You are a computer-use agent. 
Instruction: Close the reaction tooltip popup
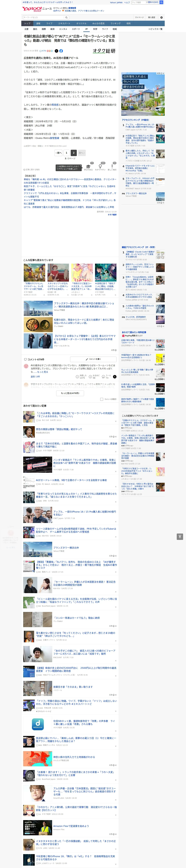point(81,166)
